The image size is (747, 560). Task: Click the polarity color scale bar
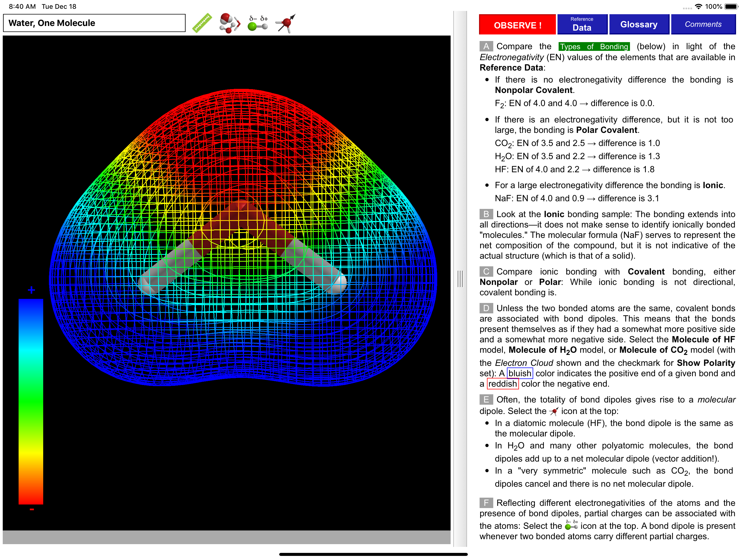(x=31, y=401)
